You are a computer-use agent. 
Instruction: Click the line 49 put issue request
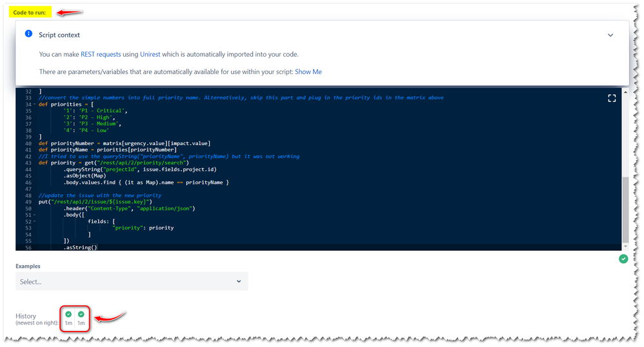96,202
